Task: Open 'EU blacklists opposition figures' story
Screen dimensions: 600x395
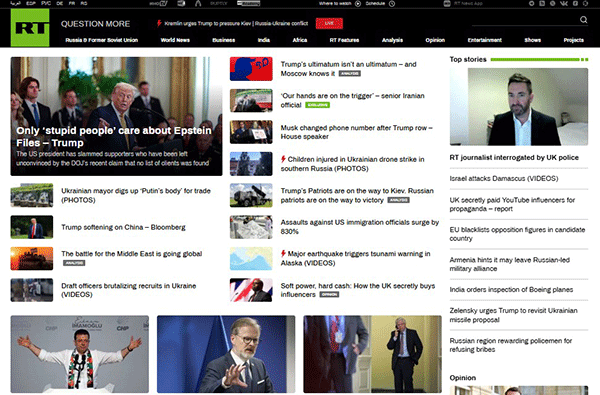Action: pos(517,234)
